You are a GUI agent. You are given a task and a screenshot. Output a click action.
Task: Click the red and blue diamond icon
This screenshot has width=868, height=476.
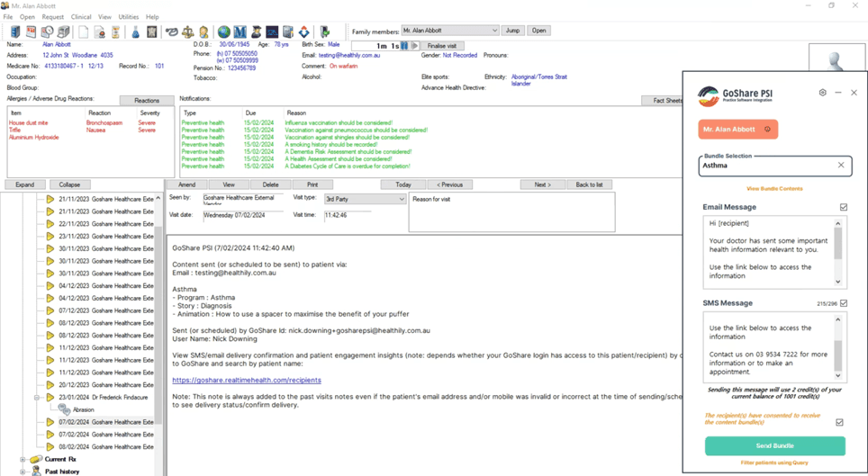tap(304, 31)
